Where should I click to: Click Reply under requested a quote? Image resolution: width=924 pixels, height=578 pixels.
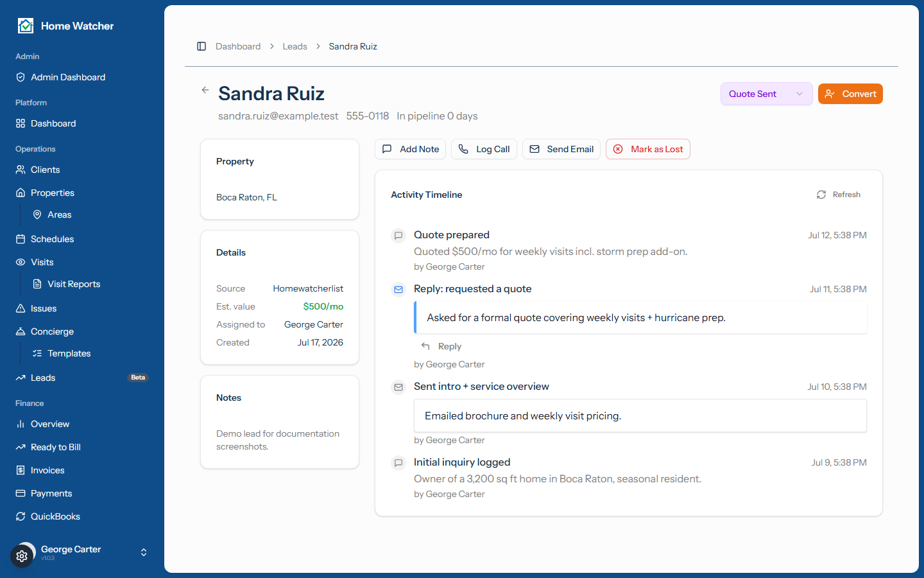[441, 346]
